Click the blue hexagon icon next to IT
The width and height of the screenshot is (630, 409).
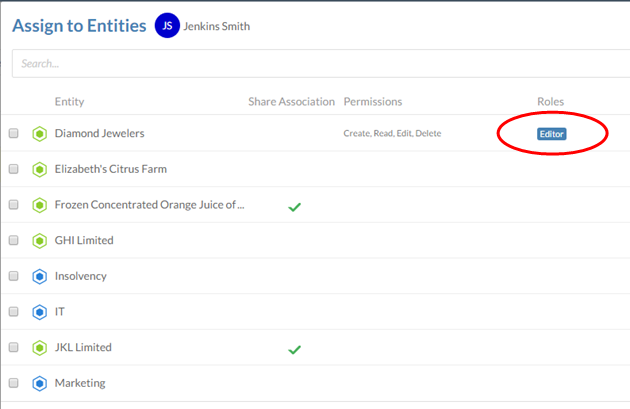pos(39,312)
